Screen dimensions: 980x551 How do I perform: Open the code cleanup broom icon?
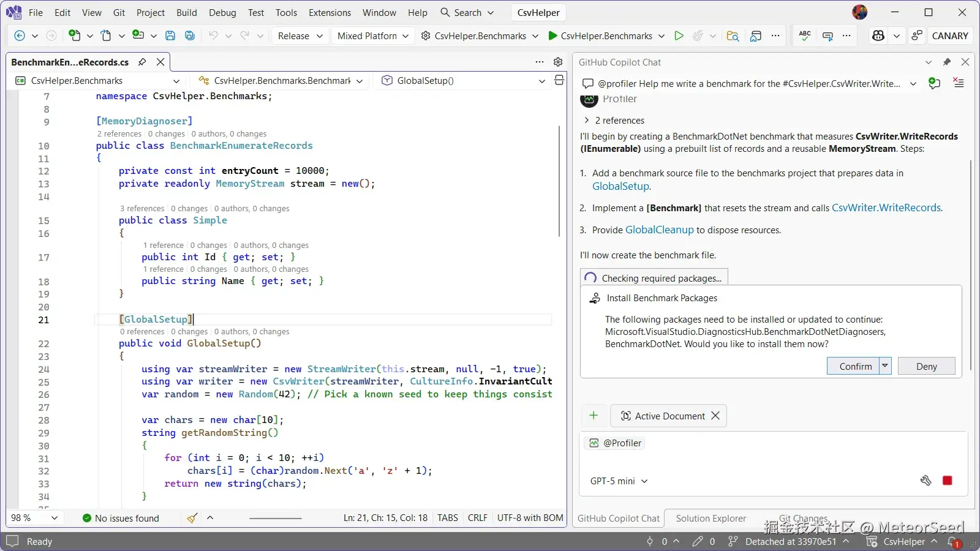tap(192, 518)
